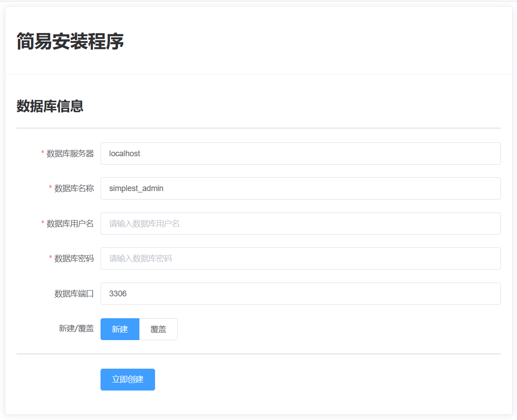Click the required asterisk beside 数据库用户名

[x=43, y=224]
